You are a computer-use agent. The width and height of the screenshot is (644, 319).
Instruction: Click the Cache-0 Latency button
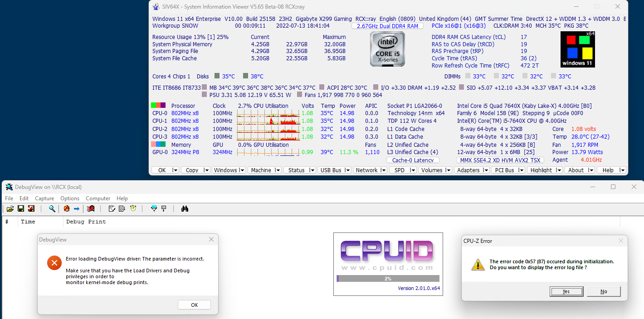tap(413, 160)
